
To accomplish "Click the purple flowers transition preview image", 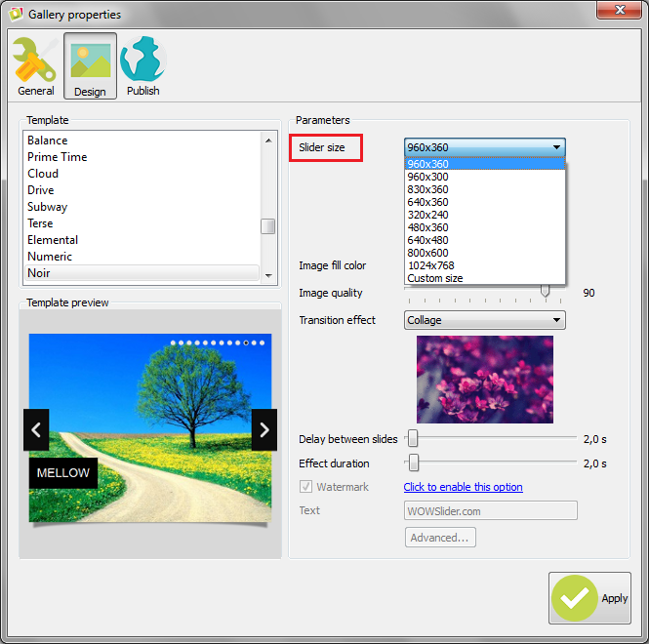I will click(x=485, y=380).
